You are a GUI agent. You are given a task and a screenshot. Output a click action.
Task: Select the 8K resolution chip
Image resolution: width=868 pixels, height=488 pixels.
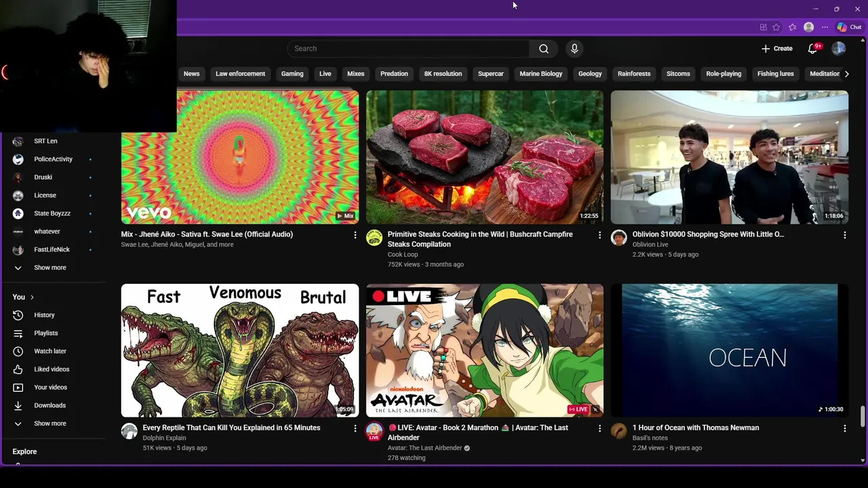point(443,74)
